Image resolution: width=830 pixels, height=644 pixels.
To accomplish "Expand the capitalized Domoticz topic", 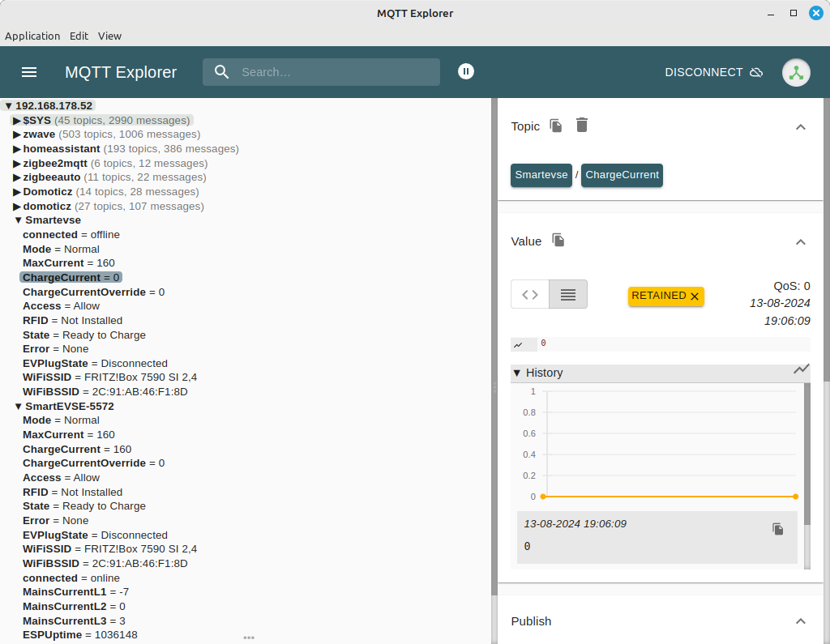I will [x=17, y=192].
